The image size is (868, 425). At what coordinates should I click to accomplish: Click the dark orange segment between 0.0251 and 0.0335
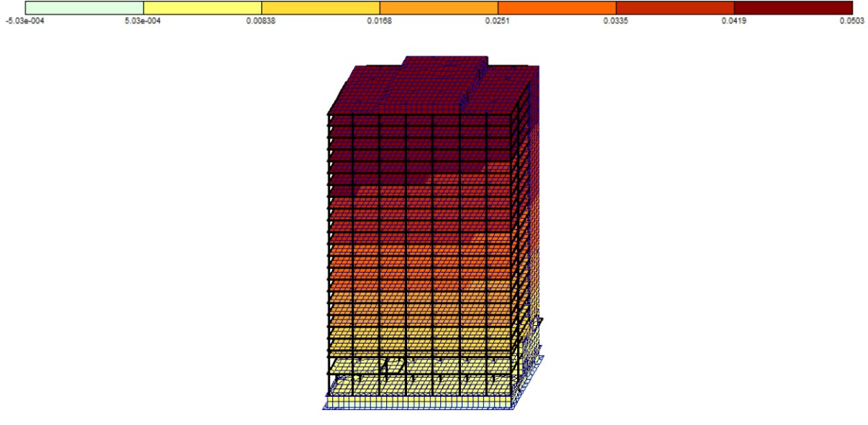pos(557,8)
